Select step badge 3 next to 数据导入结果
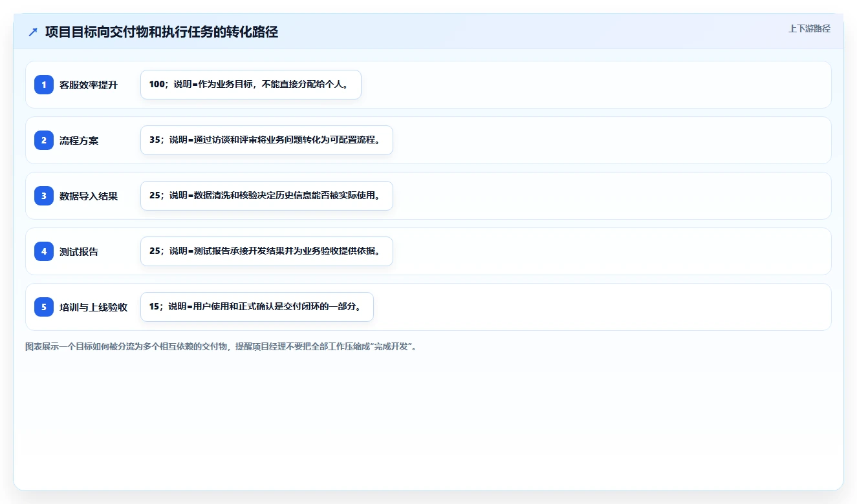Image resolution: width=857 pixels, height=504 pixels. (44, 196)
